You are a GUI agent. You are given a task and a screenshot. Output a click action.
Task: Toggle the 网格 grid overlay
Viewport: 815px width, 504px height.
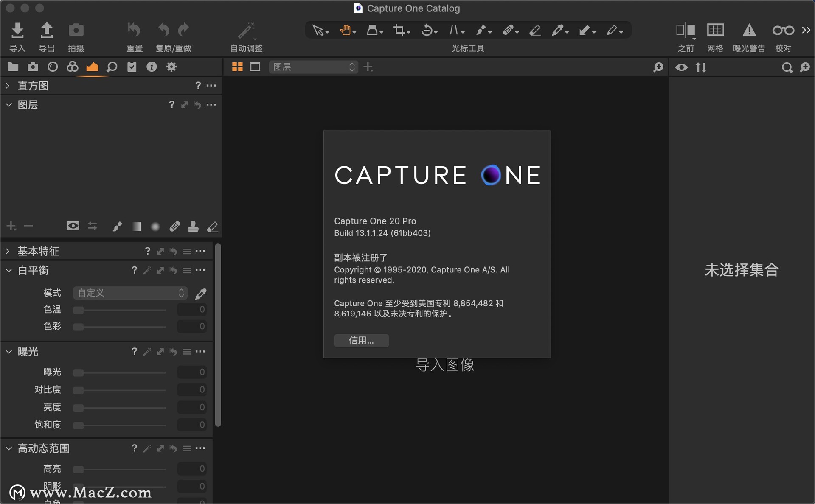click(x=715, y=30)
